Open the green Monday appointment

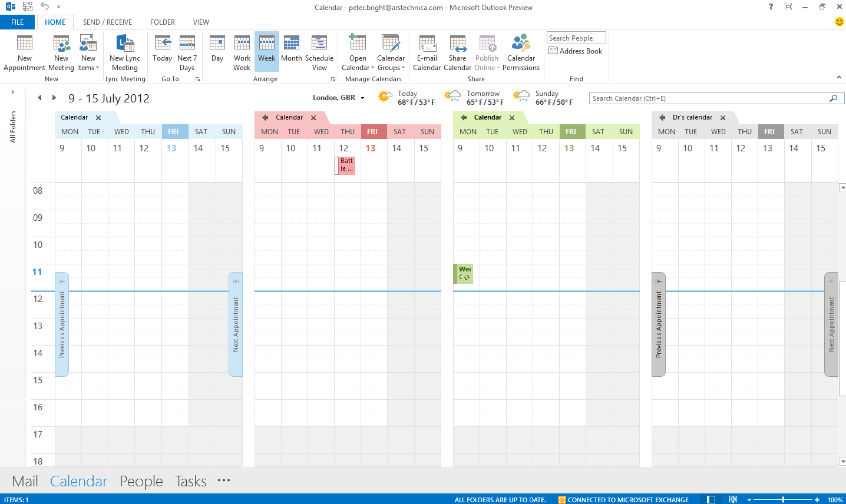463,274
